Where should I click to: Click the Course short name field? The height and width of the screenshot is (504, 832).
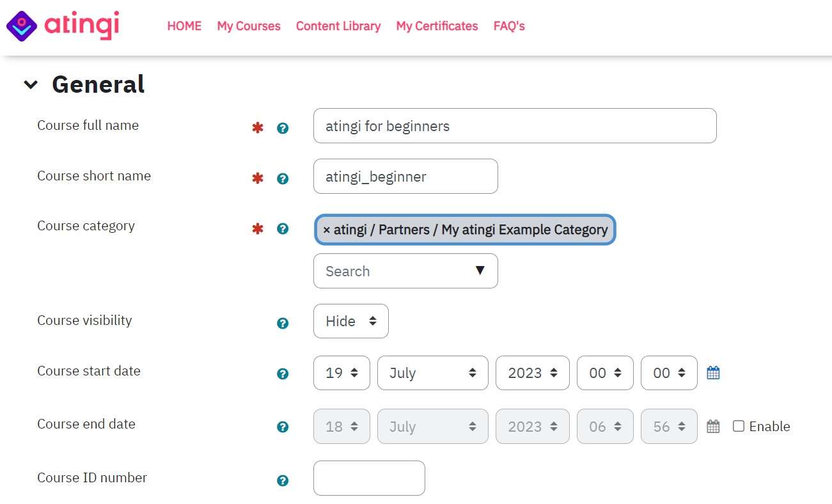click(405, 176)
